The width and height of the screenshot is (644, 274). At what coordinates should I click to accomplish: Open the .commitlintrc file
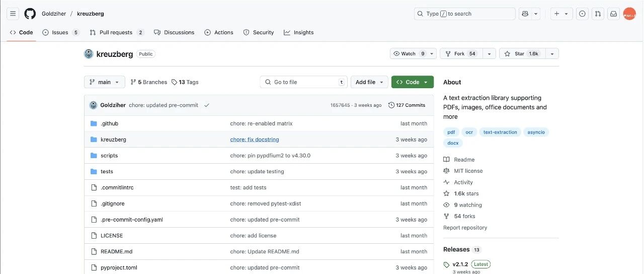(117, 187)
